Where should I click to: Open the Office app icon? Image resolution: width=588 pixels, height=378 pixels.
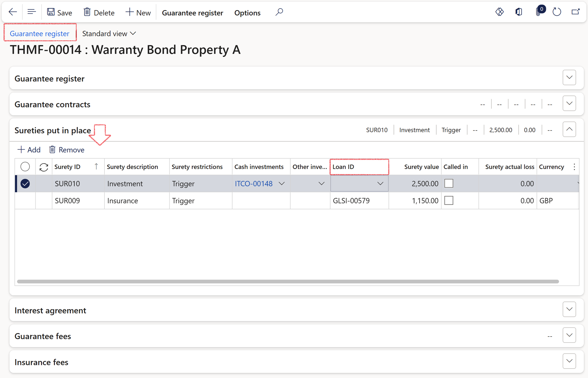[519, 12]
